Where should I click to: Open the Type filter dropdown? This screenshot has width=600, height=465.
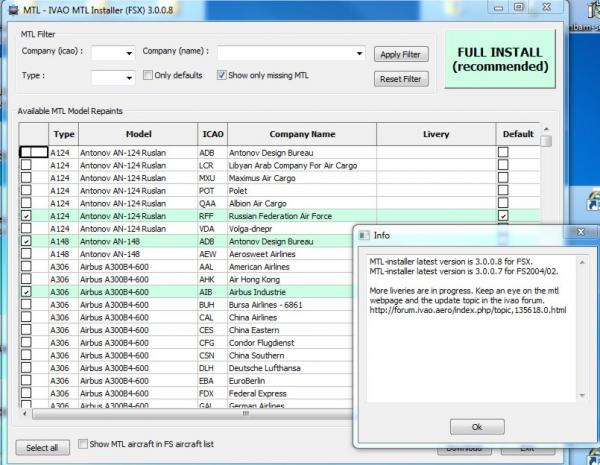click(x=129, y=78)
